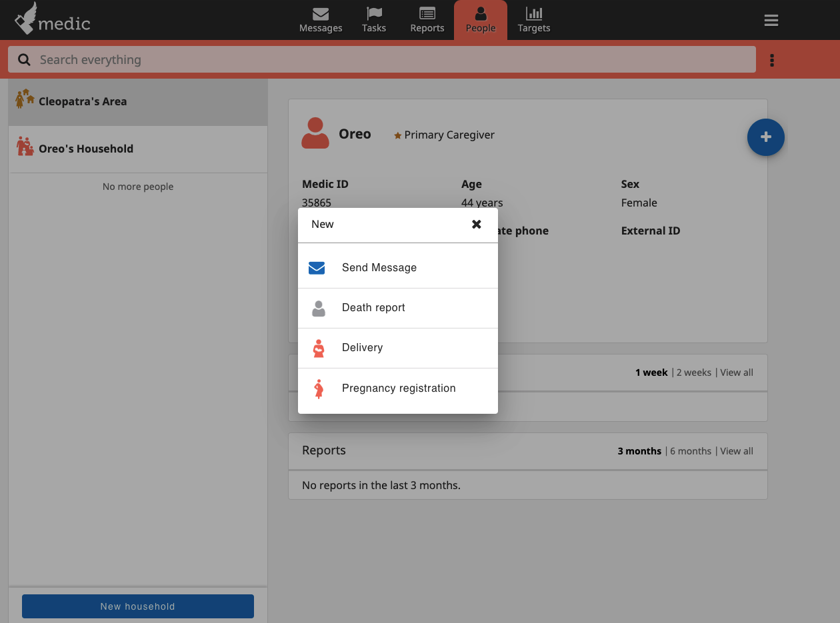Select Death report from the New menu
The image size is (840, 623).
click(373, 307)
